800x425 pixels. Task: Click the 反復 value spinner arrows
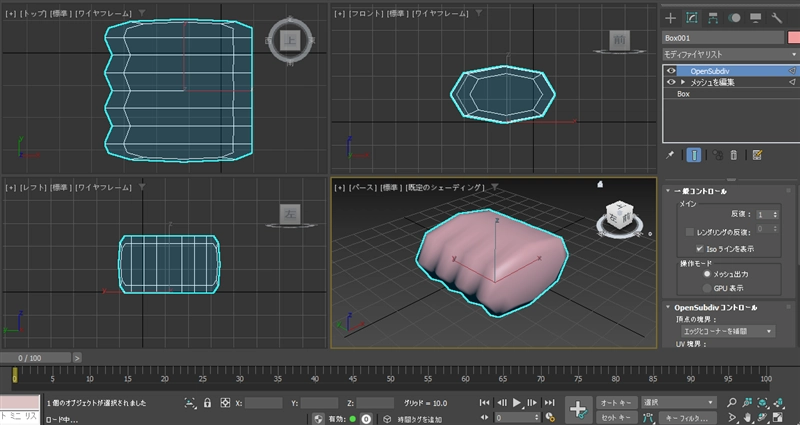pos(776,215)
